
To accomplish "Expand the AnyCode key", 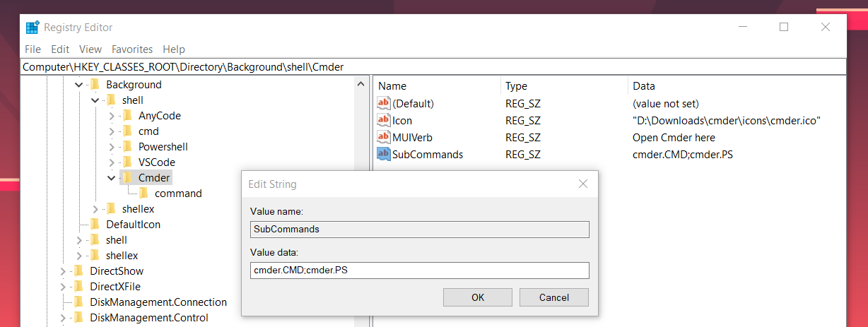I will click(x=111, y=116).
